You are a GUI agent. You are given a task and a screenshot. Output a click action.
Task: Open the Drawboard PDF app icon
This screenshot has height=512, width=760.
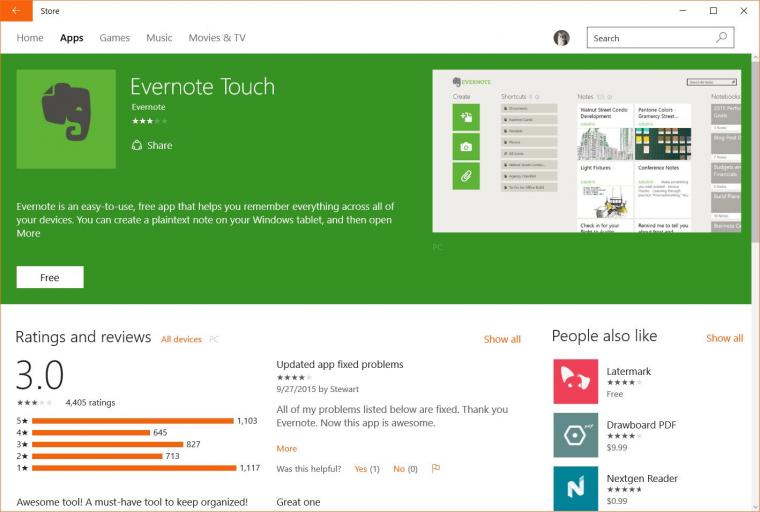(x=575, y=435)
